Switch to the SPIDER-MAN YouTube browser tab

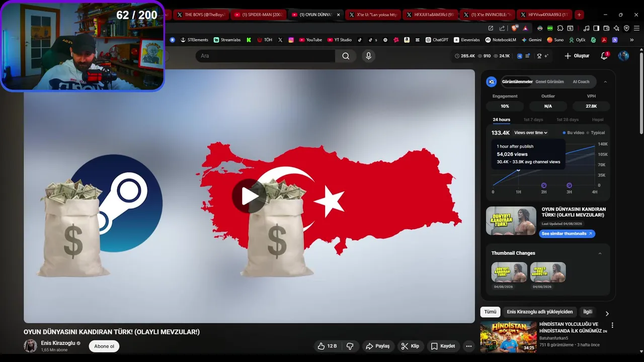click(258, 15)
